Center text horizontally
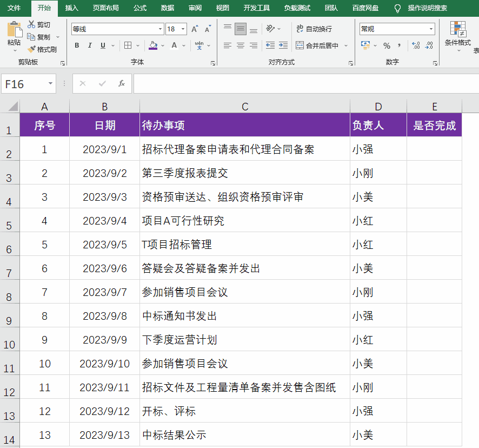 (241, 45)
